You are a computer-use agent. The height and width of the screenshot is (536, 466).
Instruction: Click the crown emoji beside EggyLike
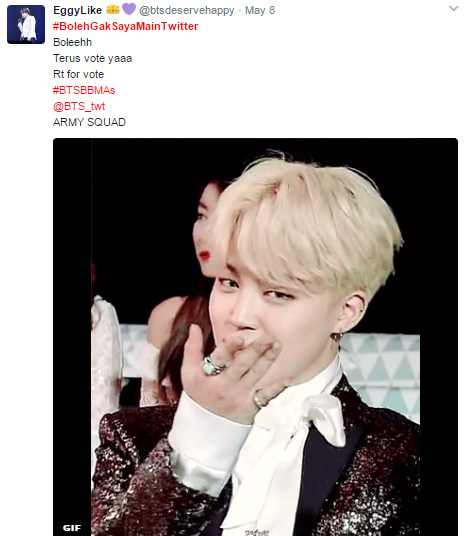pos(113,9)
